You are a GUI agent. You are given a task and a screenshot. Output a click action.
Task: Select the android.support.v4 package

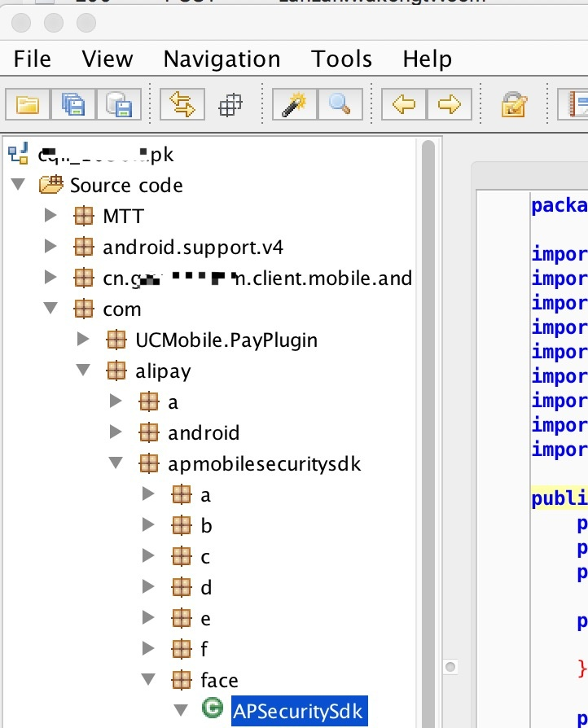pos(193,248)
